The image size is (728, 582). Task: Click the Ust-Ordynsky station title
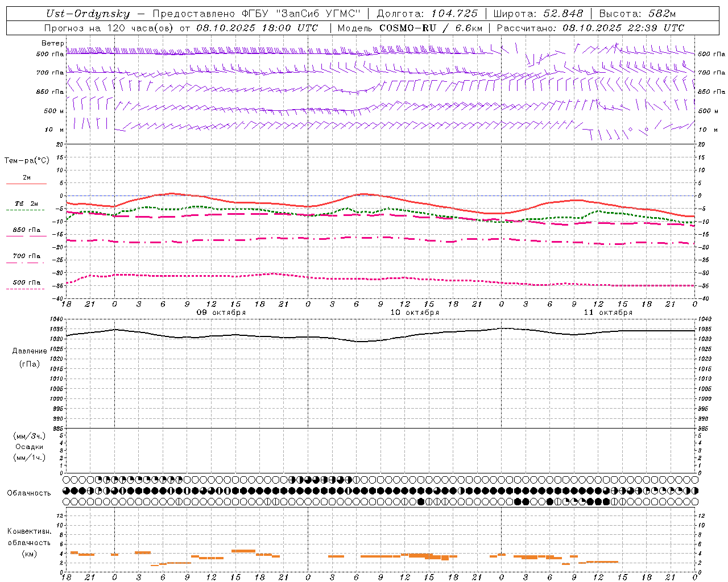pos(88,14)
